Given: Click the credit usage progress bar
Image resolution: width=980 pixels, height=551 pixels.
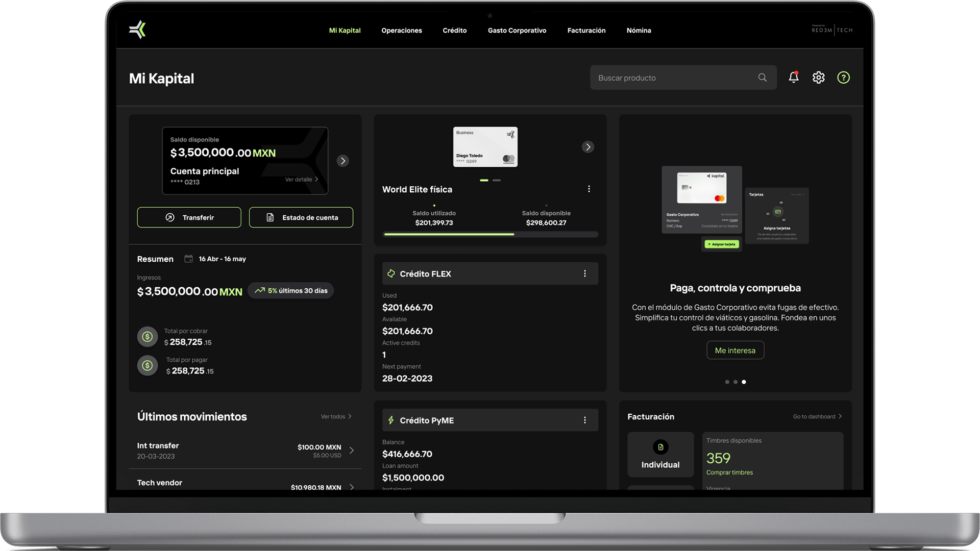Looking at the screenshot, I should point(490,234).
